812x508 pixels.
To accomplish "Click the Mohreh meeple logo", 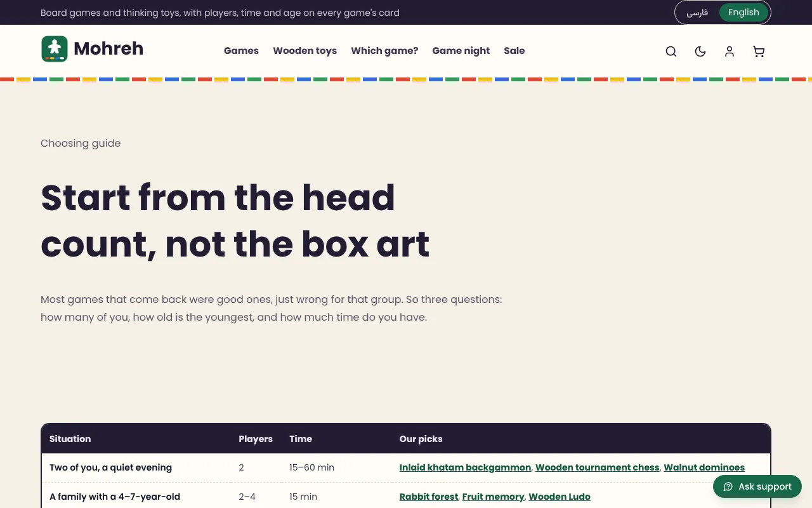I will pyautogui.click(x=55, y=49).
